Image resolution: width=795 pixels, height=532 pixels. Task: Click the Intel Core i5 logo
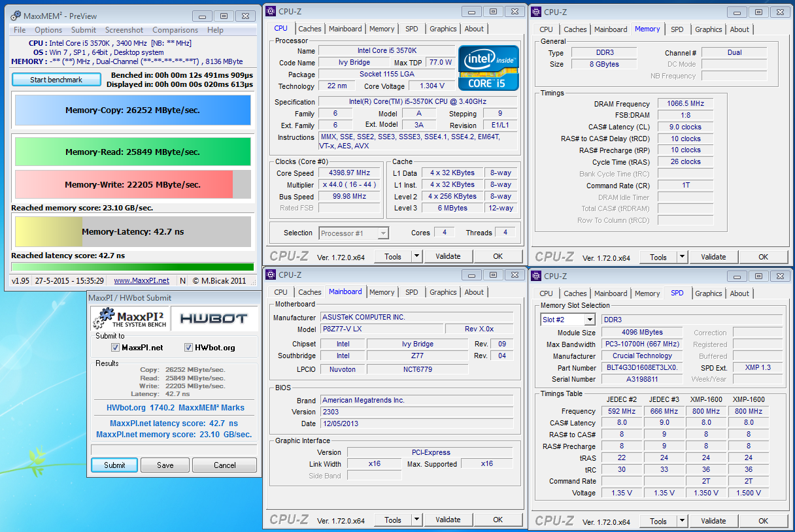[x=488, y=67]
